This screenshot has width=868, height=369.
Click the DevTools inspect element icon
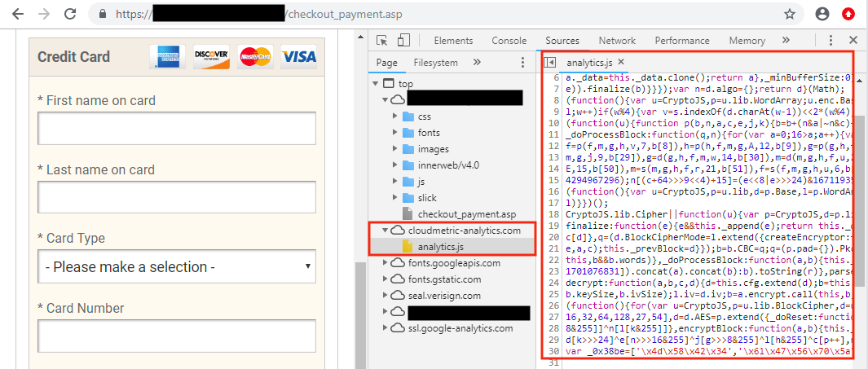[381, 41]
